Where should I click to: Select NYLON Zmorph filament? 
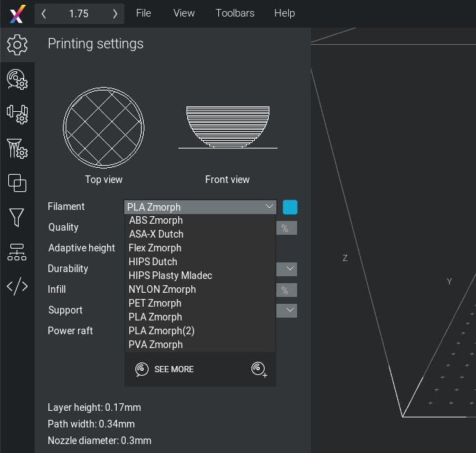200,289
